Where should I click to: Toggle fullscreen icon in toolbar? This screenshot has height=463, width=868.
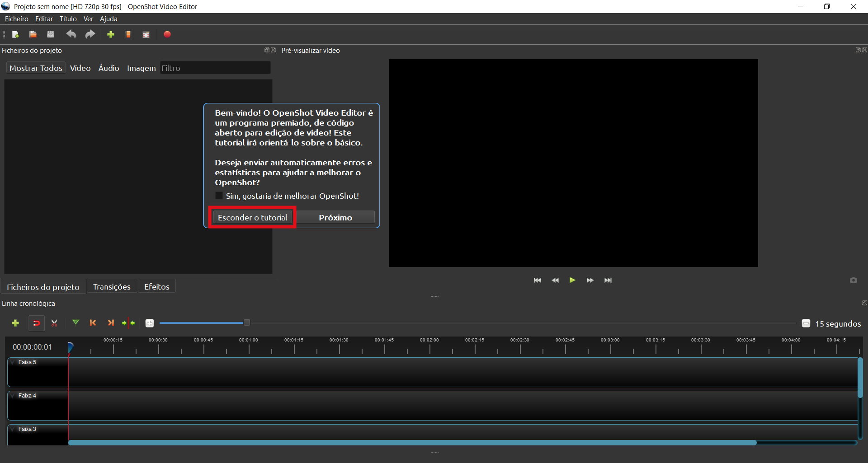point(146,34)
